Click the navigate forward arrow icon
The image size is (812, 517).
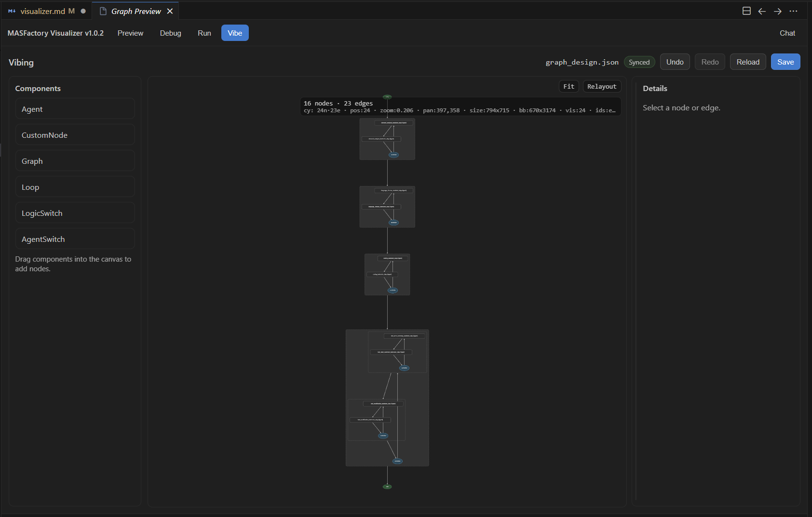coord(778,11)
